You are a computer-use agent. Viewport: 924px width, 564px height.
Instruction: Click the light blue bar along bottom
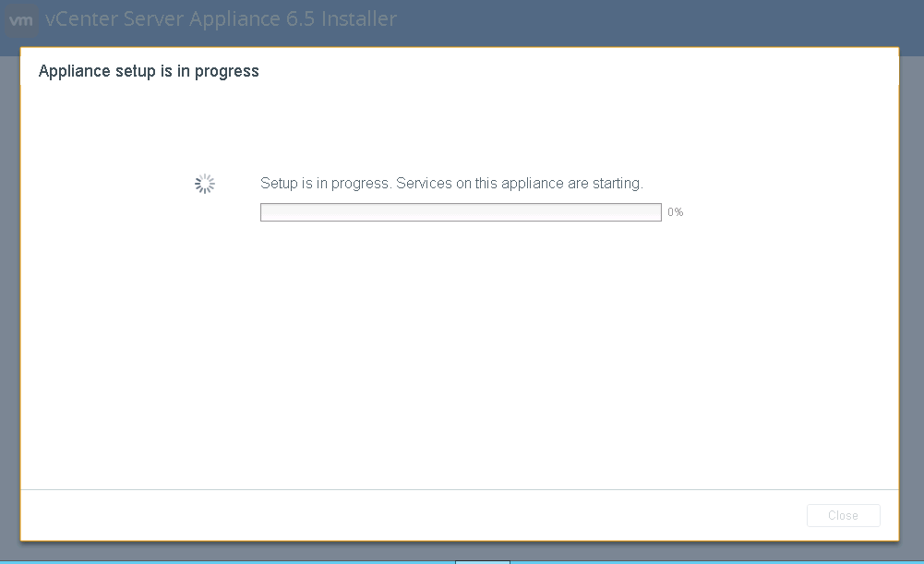coord(462,562)
